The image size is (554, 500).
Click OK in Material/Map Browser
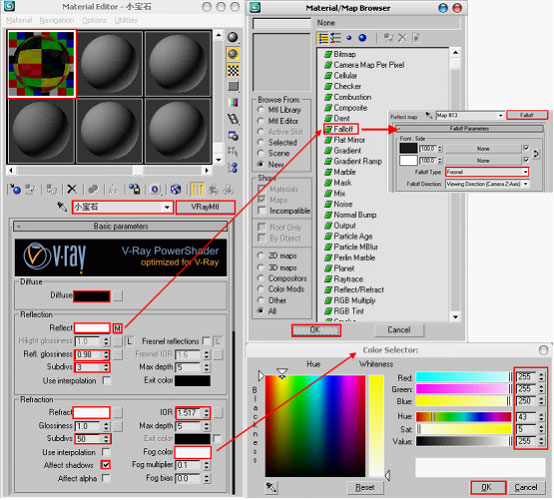(316, 330)
